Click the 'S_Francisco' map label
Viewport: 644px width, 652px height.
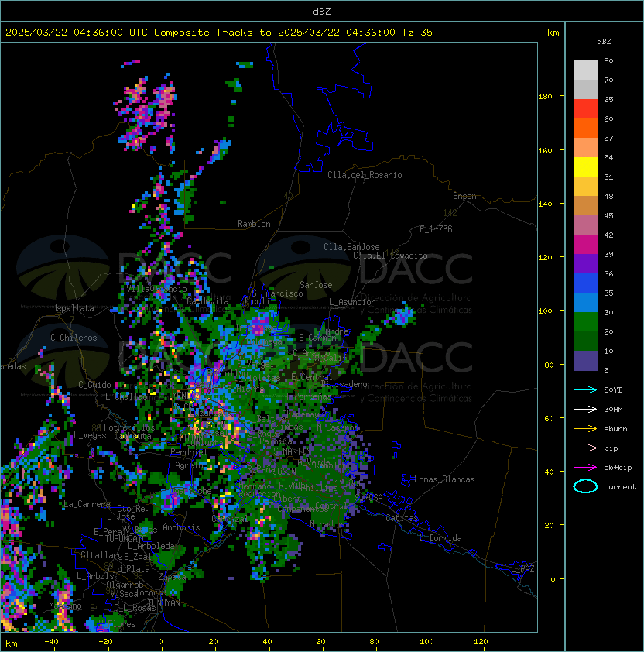(x=277, y=293)
